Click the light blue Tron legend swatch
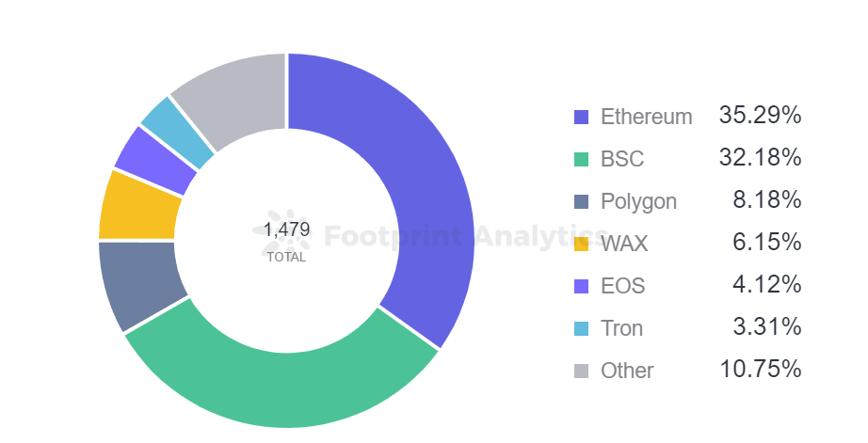The height and width of the screenshot is (443, 868). coord(582,328)
